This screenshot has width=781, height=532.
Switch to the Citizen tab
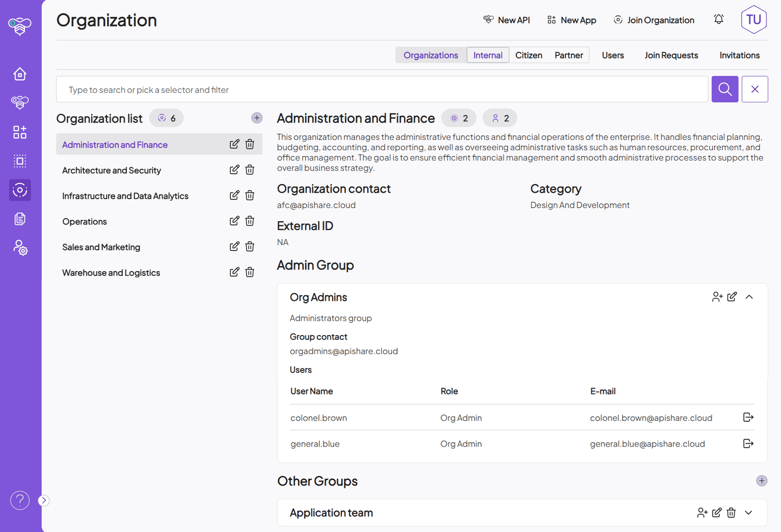click(529, 55)
